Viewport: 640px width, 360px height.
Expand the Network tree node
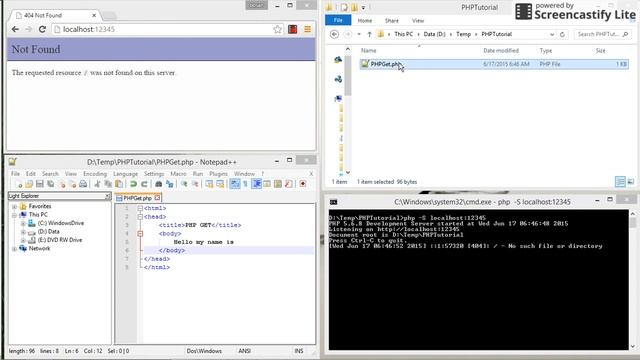(x=14, y=249)
